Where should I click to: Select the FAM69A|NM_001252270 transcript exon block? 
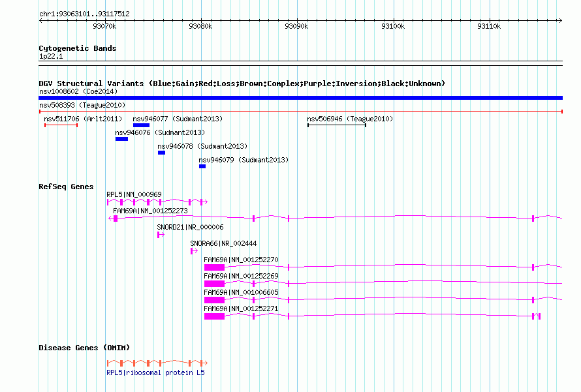[x=214, y=267]
